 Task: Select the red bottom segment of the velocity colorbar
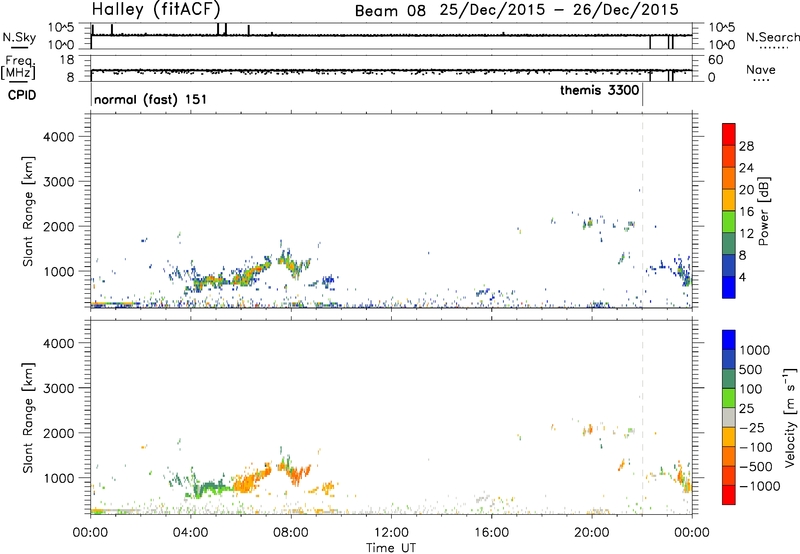point(729,495)
